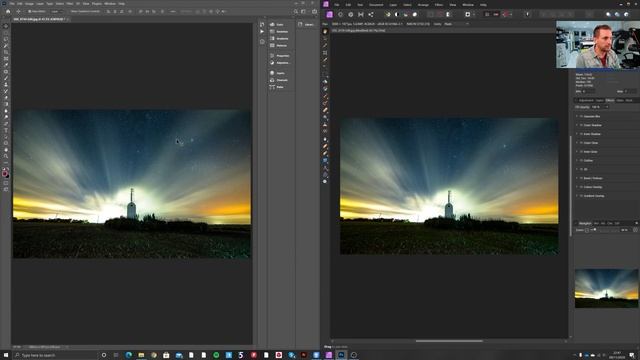The width and height of the screenshot is (640, 360).
Task: Click Affinity canvas horizontal scrollbar
Action: click(449, 341)
